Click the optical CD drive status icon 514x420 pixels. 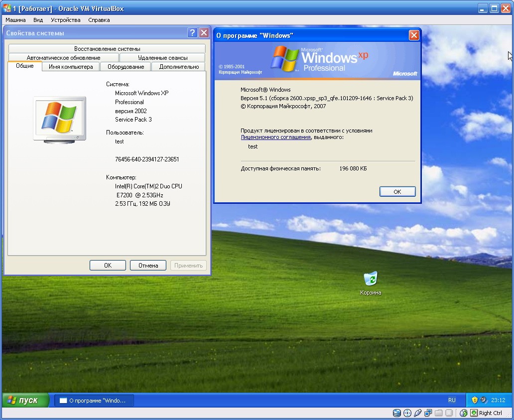pos(407,413)
